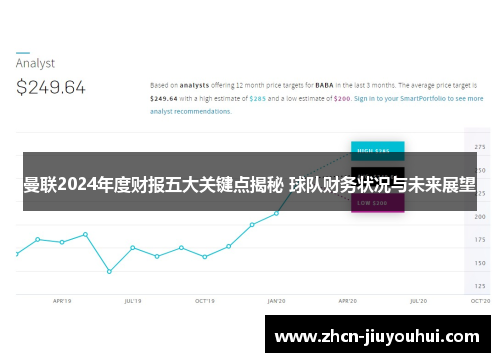
Task: Click the JAN'20 x-axis label
Action: [276, 301]
